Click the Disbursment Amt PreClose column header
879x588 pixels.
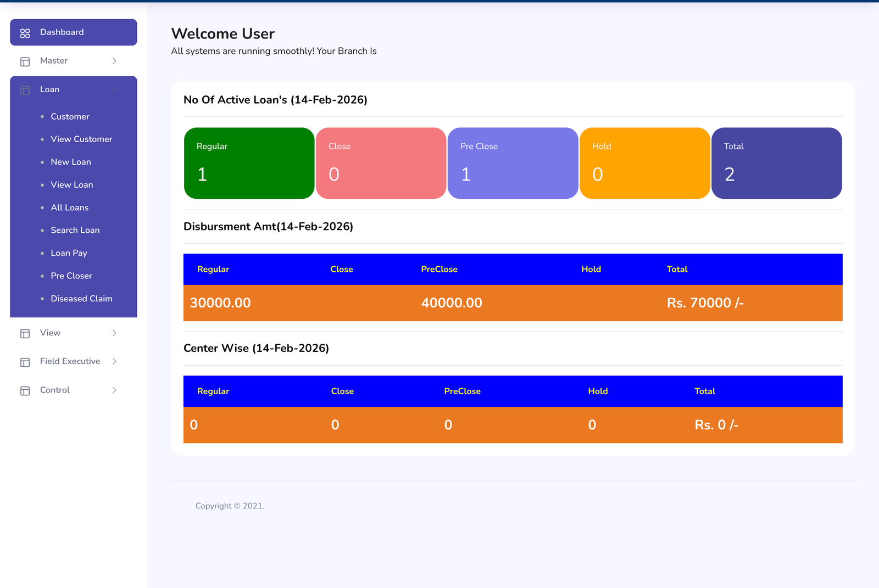tap(439, 270)
